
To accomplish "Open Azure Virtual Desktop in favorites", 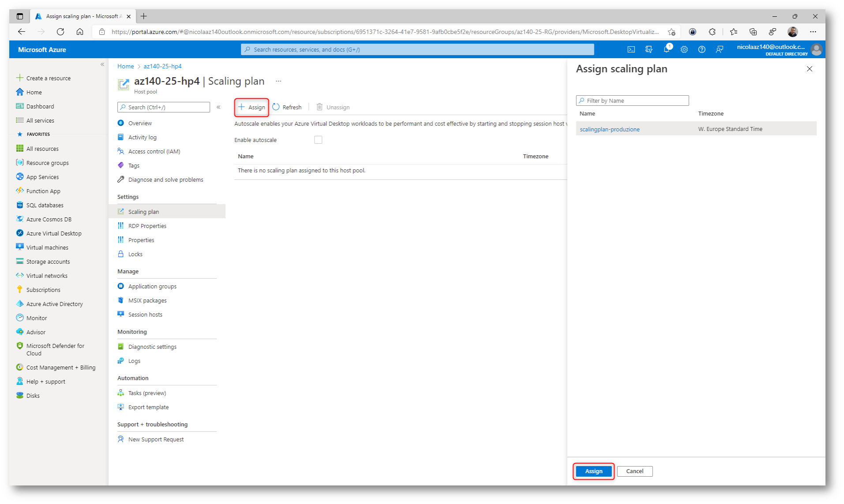I will 54,233.
